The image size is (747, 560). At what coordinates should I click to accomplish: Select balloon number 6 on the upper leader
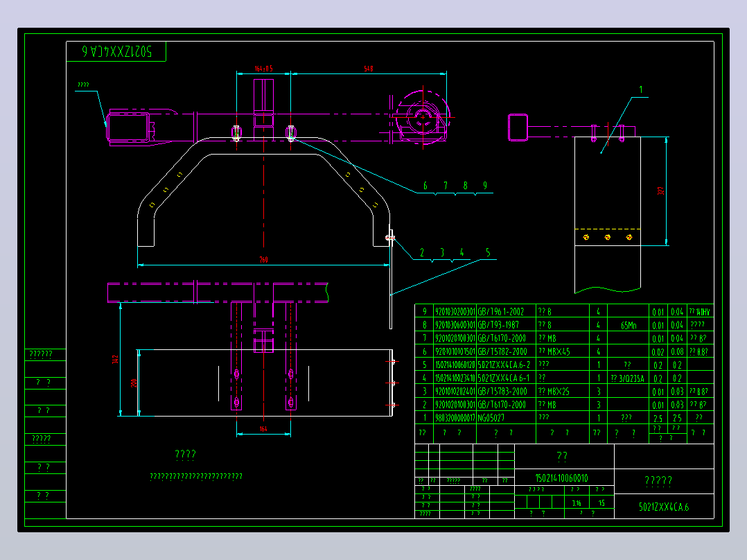pyautogui.click(x=425, y=185)
